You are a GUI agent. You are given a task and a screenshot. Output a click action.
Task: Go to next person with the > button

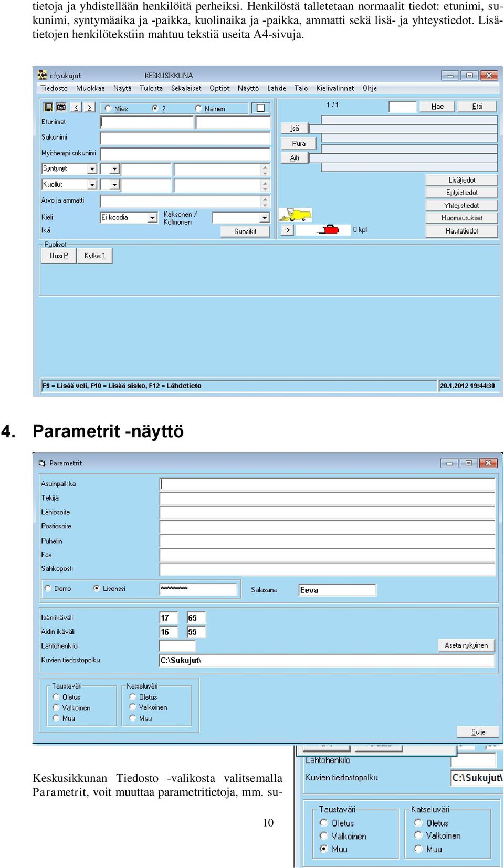[x=89, y=108]
